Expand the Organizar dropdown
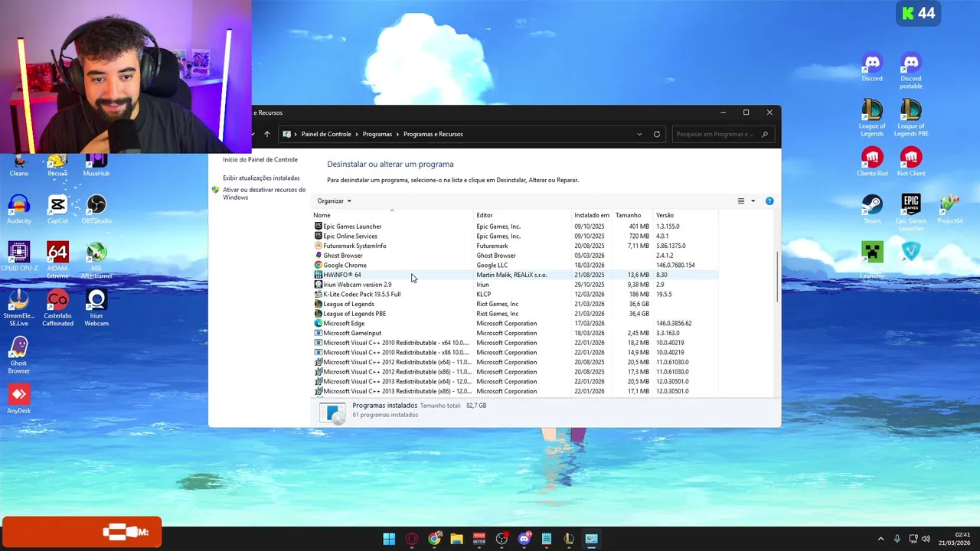Screen dimensions: 980x551 334,201
